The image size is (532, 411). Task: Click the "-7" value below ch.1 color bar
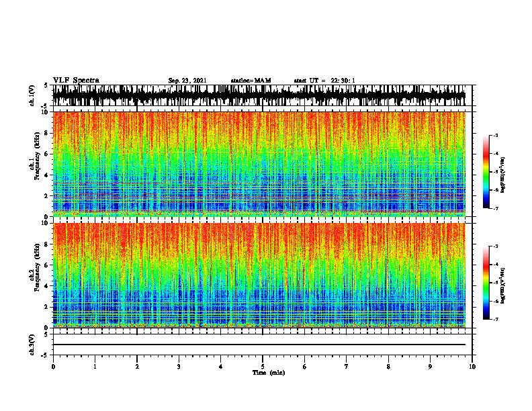pos(495,208)
